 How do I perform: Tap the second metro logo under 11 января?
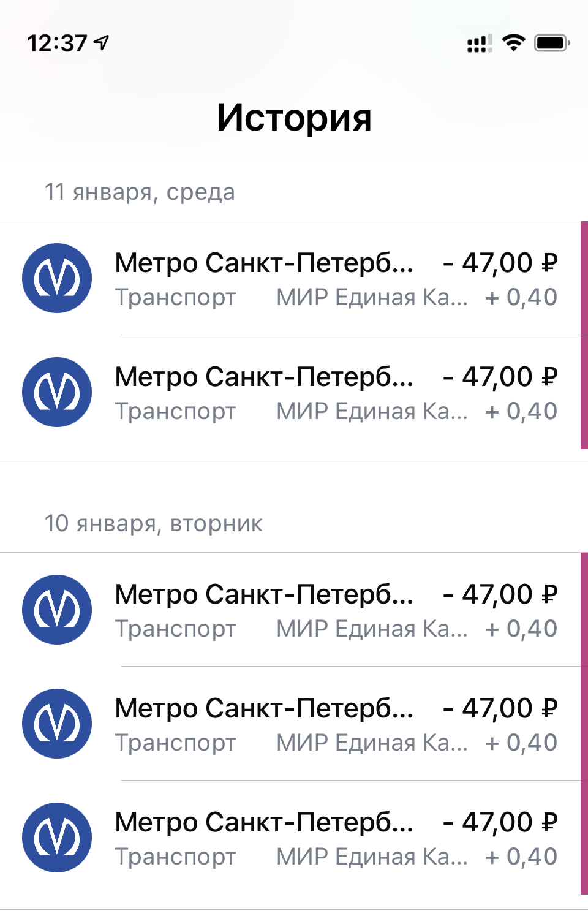pos(57,392)
